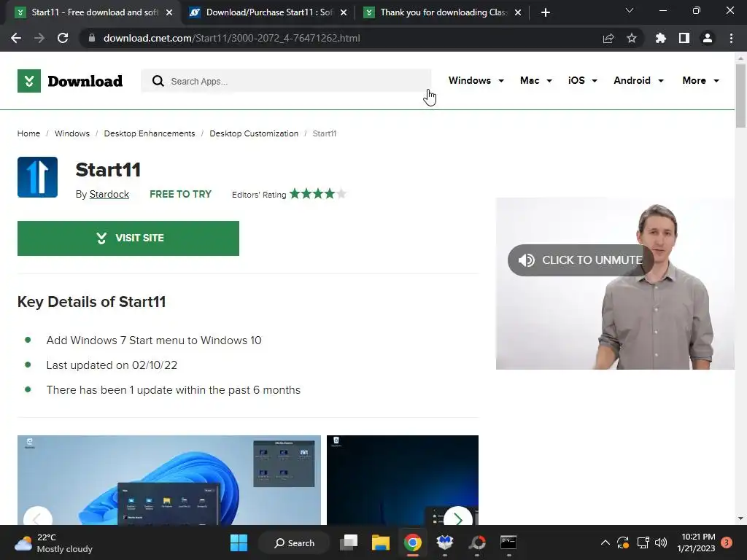The width and height of the screenshot is (747, 560).
Task: Open the Stardock developer link
Action: (x=109, y=194)
